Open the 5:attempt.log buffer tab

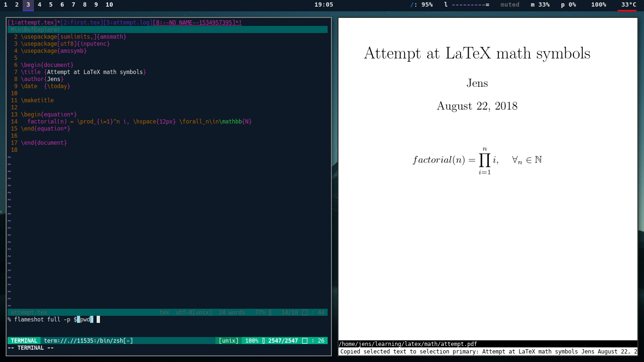point(128,23)
